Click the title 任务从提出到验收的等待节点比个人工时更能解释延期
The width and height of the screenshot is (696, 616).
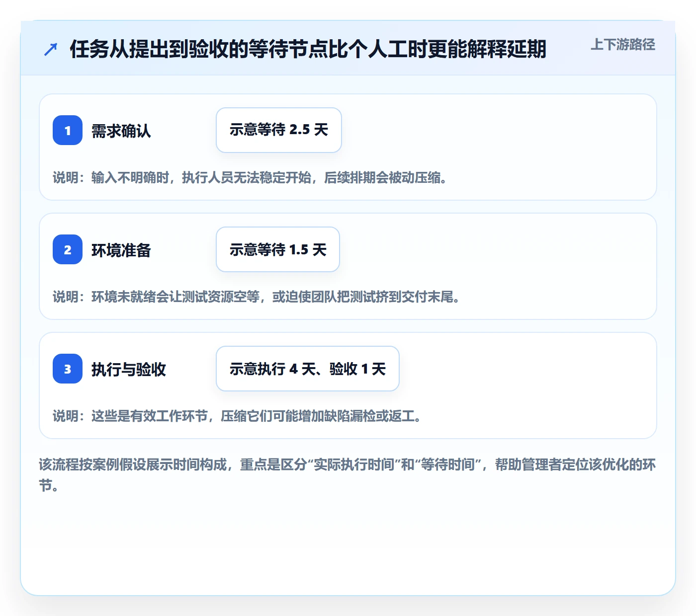pos(308,49)
